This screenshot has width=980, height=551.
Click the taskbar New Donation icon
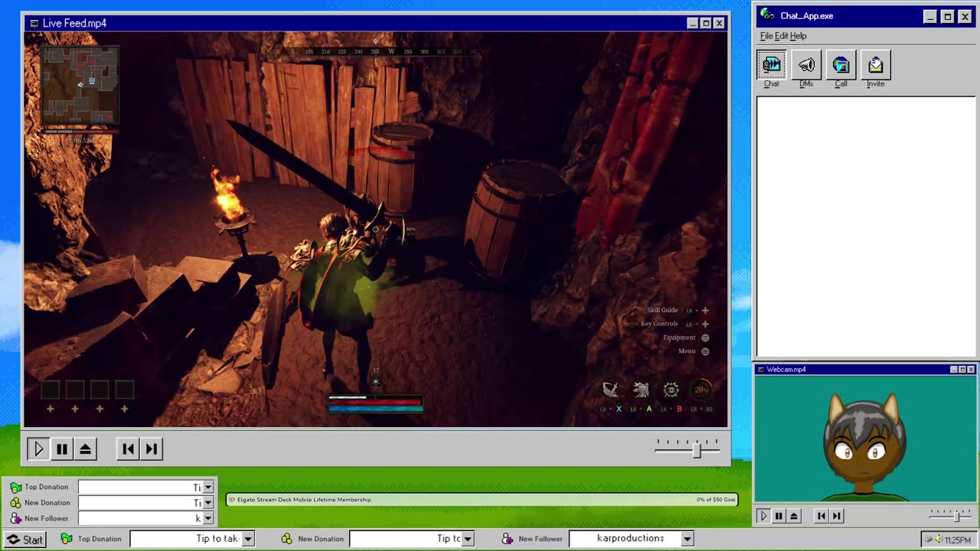click(x=286, y=539)
